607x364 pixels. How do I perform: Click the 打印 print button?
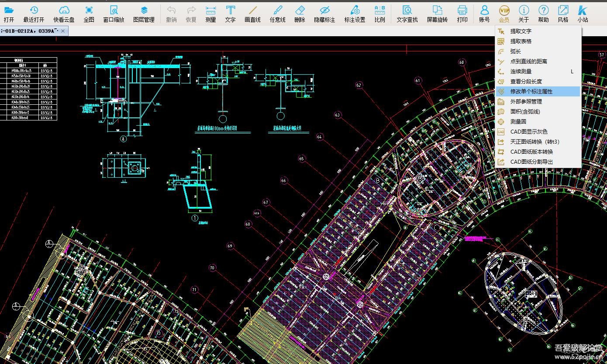click(462, 14)
